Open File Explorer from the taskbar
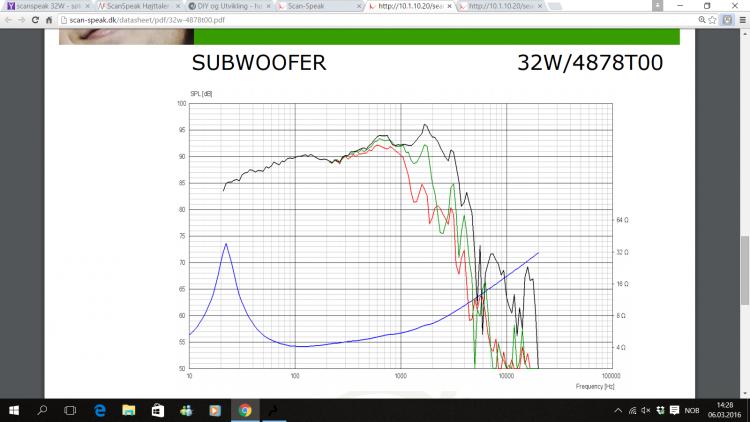 click(x=129, y=411)
